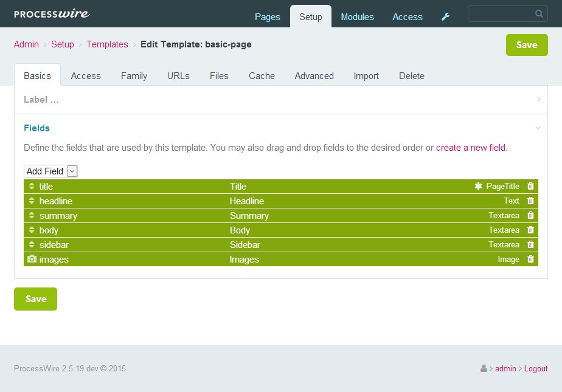Delete the title field using its trash icon
Viewport: 562px width, 392px height.
(x=530, y=187)
